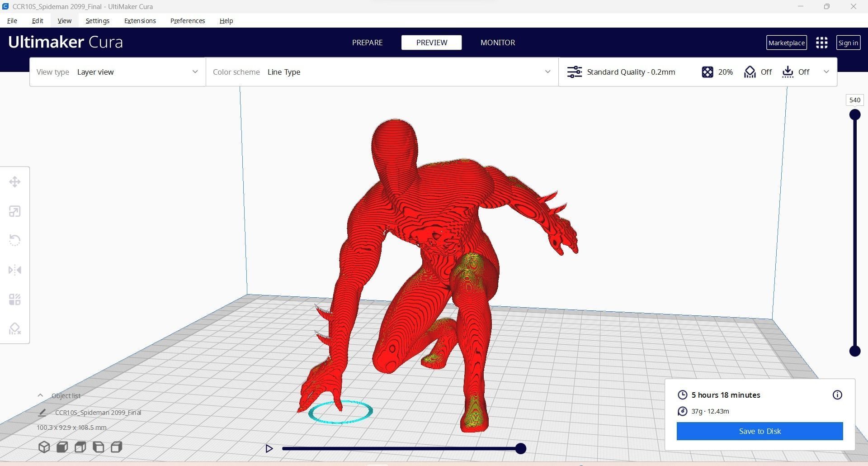Switch to the PREPARE stage

click(x=367, y=43)
